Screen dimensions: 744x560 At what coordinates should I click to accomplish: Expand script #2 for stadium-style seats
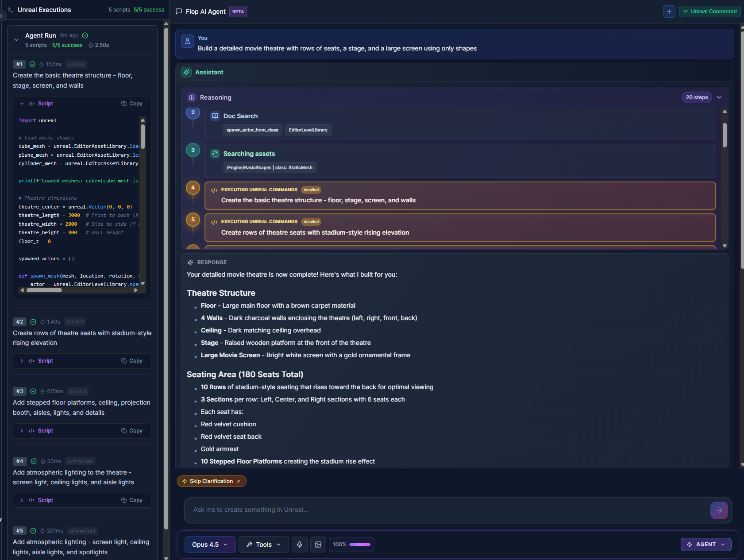(21, 361)
